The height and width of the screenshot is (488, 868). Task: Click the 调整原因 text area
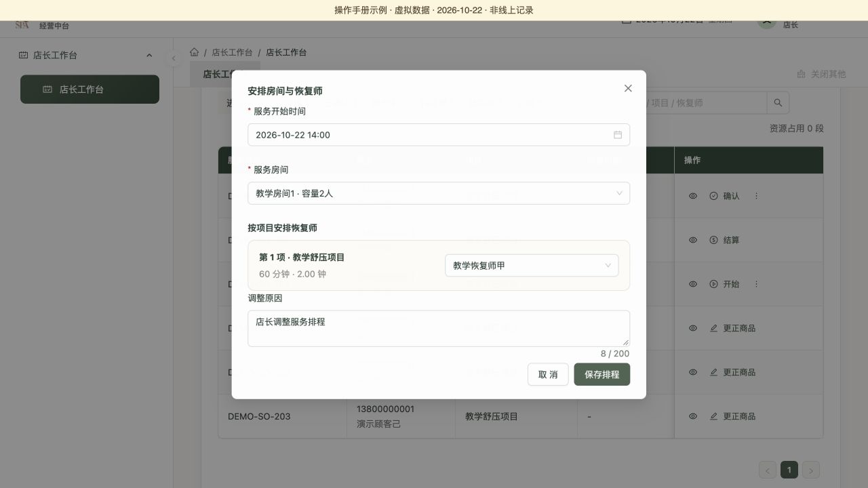coord(439,329)
